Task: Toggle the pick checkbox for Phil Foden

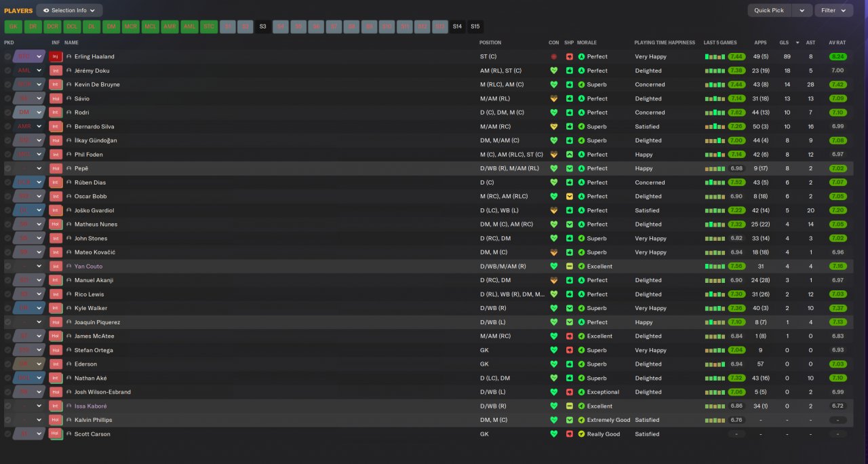Action: (x=7, y=155)
